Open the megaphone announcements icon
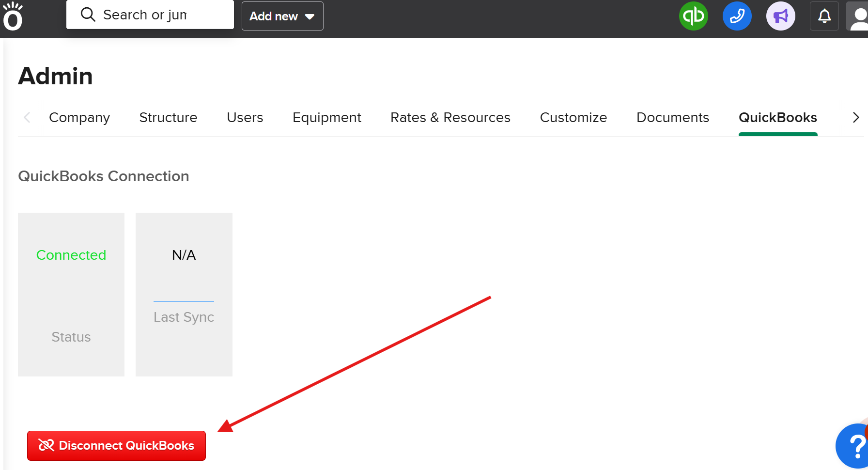 [780, 16]
